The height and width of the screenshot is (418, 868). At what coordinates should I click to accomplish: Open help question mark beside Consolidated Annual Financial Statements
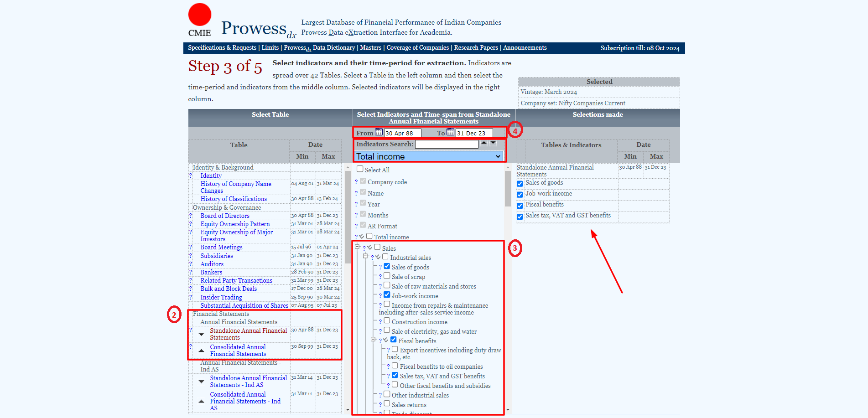click(191, 347)
